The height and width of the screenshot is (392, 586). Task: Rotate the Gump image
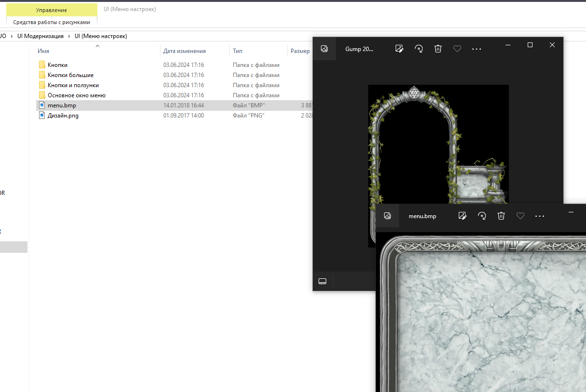[419, 49]
